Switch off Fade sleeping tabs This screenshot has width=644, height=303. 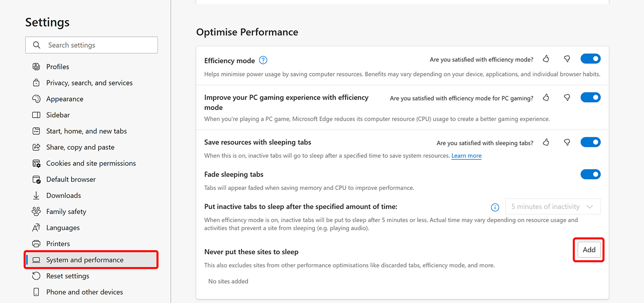click(x=590, y=174)
